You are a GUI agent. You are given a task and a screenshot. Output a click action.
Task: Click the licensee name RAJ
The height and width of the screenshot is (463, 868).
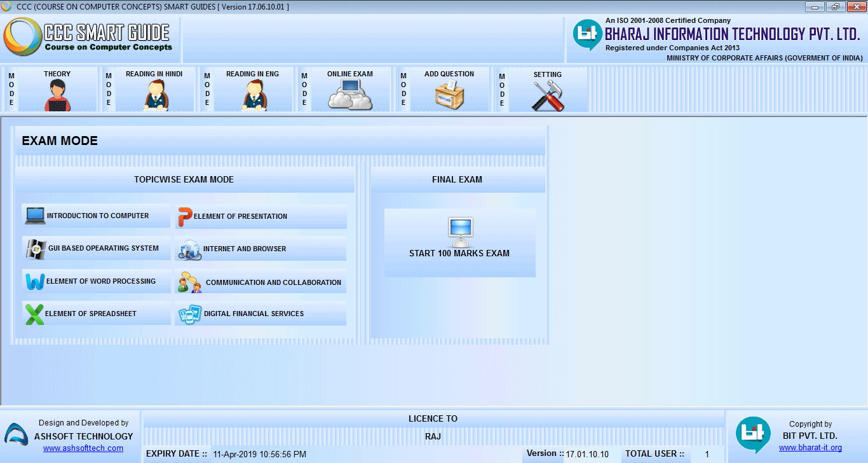pyautogui.click(x=433, y=436)
